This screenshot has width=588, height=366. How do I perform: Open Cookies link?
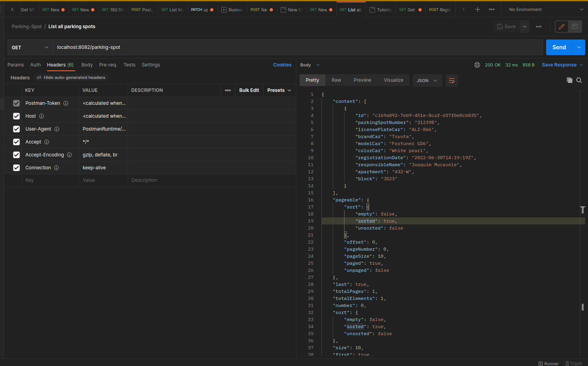pyautogui.click(x=282, y=65)
